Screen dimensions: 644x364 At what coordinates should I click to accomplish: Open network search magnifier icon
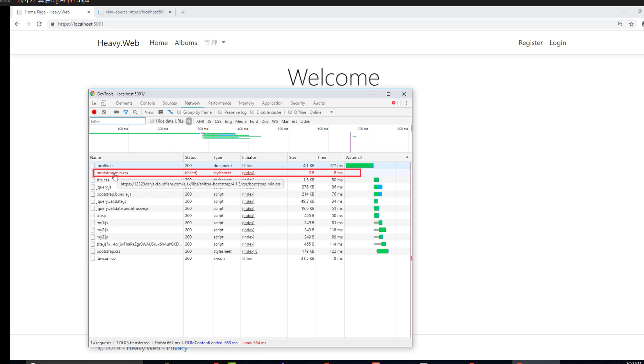click(x=135, y=112)
